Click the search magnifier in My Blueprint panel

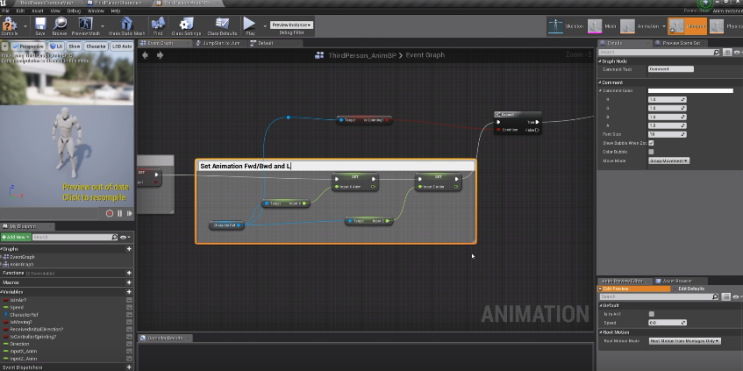pyautogui.click(x=115, y=237)
